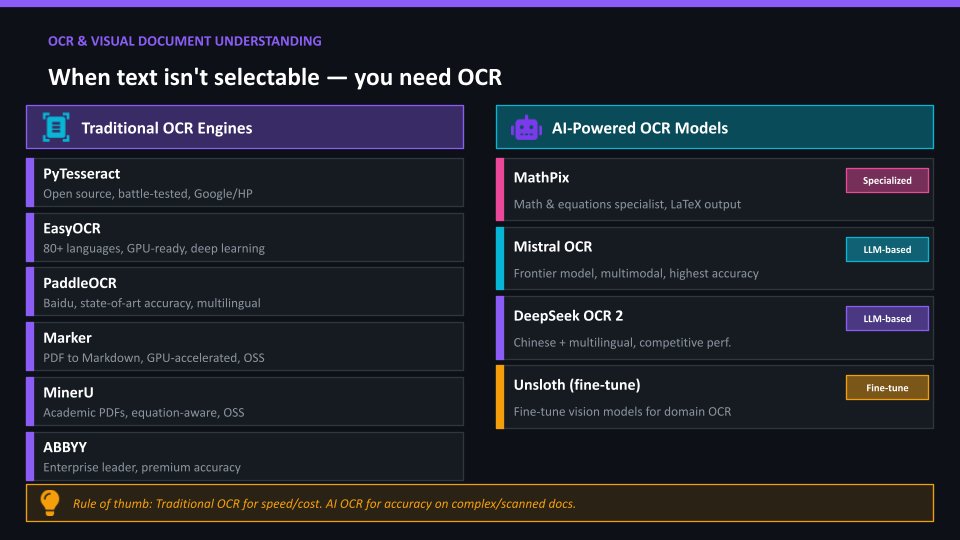The height and width of the screenshot is (540, 960).
Task: Select the Specialized badge on MathPix
Action: 887,181
